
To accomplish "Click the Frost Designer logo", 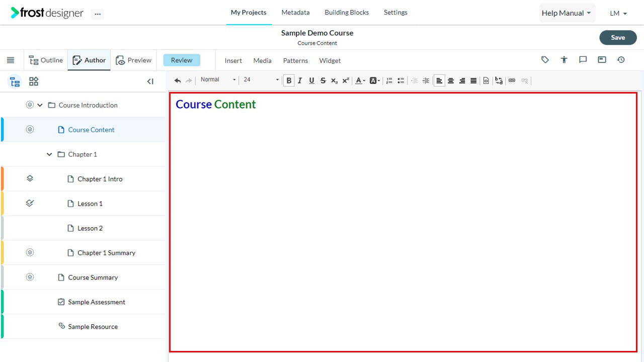I will pos(47,13).
